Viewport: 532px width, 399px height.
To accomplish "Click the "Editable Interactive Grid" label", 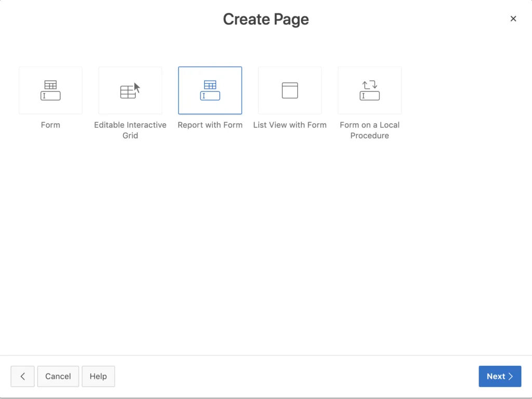I will point(130,130).
